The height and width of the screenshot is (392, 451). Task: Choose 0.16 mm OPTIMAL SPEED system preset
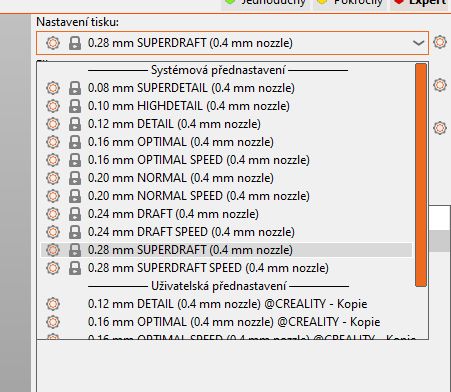coord(226,160)
